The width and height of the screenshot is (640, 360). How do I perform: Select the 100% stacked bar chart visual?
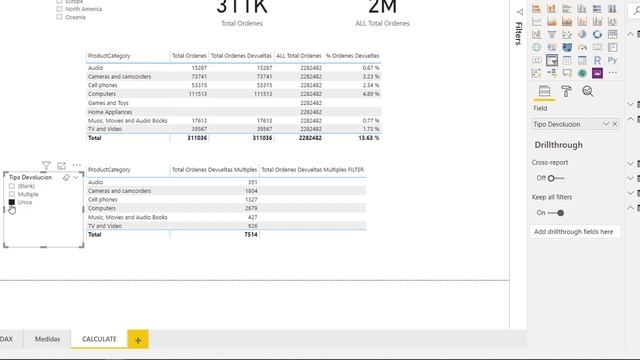(x=597, y=9)
